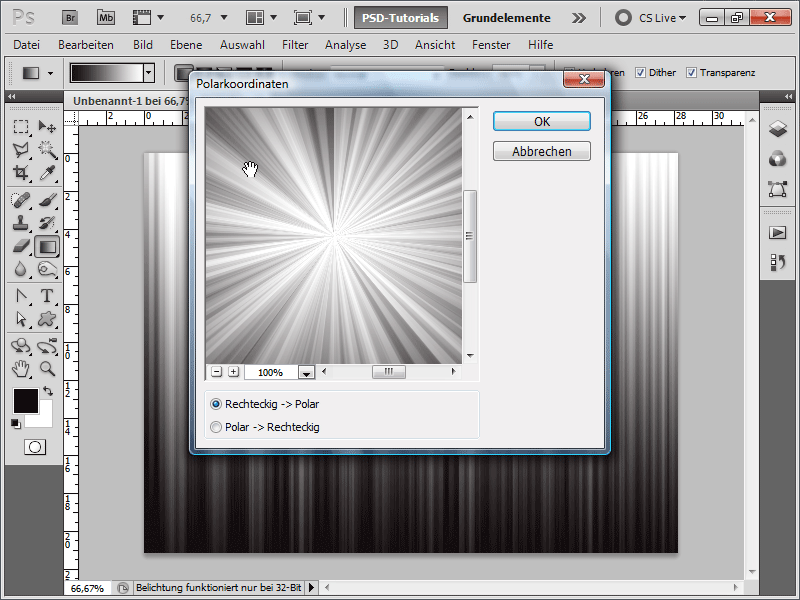The width and height of the screenshot is (800, 600).
Task: Zoom in the filter preview
Action: (234, 372)
